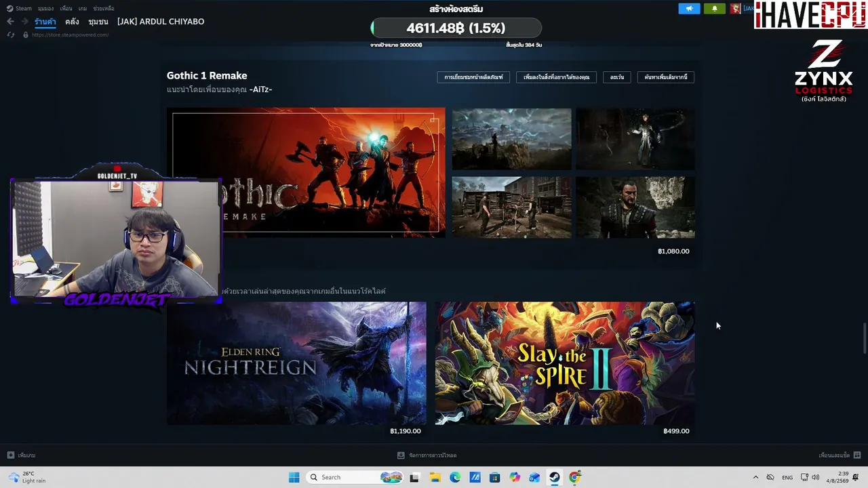Open the เกม (Games) menu
This screenshot has height=488, width=868.
click(82, 9)
